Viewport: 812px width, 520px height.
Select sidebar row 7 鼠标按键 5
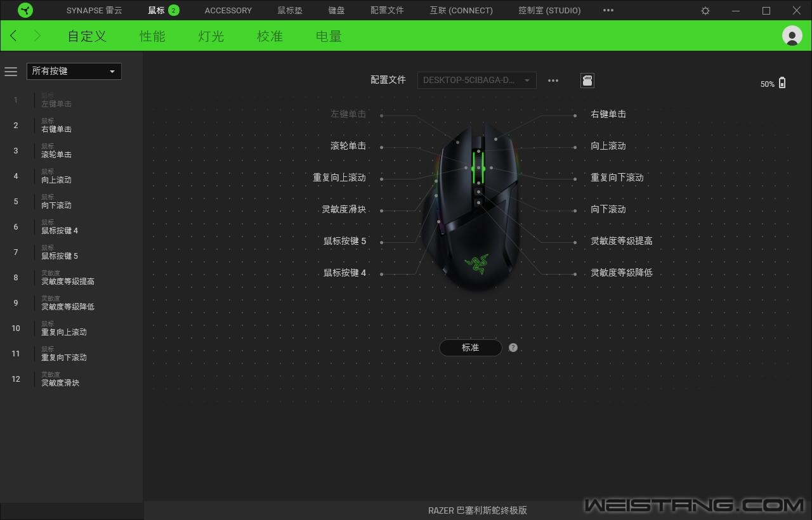click(71, 252)
